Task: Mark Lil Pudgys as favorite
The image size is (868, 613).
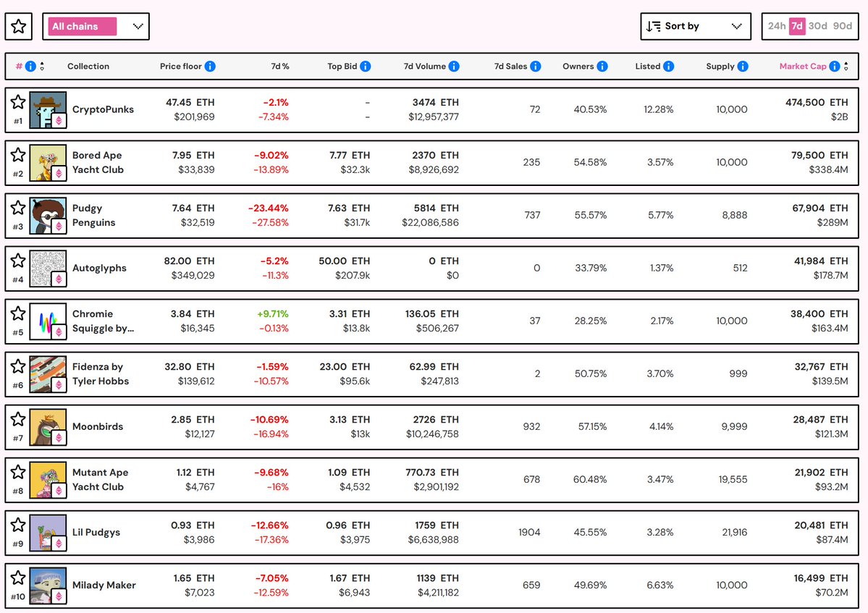Action: tap(18, 525)
